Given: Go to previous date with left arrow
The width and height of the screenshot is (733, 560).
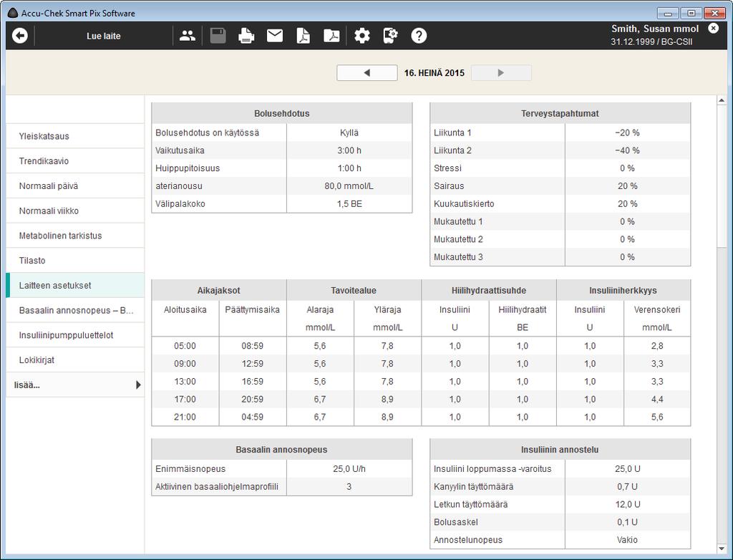Looking at the screenshot, I should (367, 73).
